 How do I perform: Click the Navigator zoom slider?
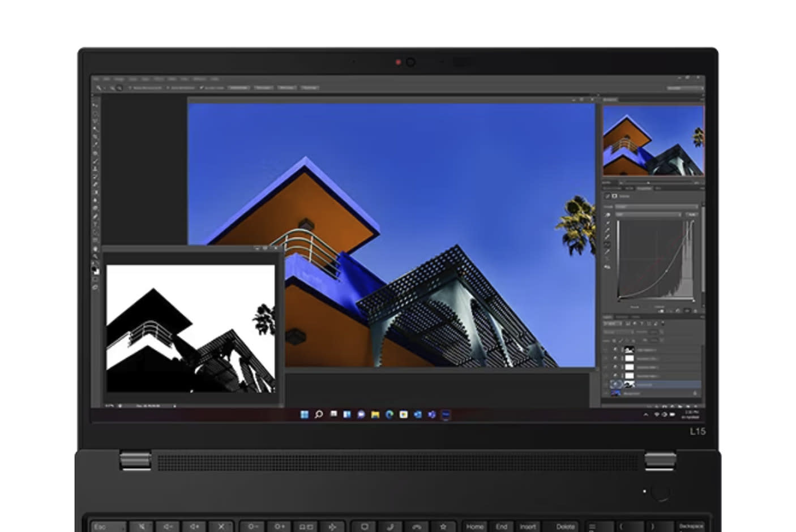coord(649,183)
